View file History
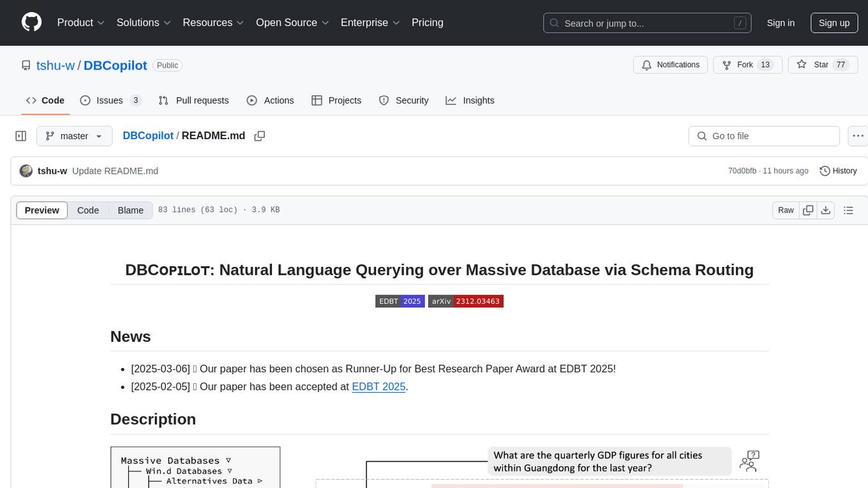Image resolution: width=868 pixels, height=488 pixels. pyautogui.click(x=838, y=171)
